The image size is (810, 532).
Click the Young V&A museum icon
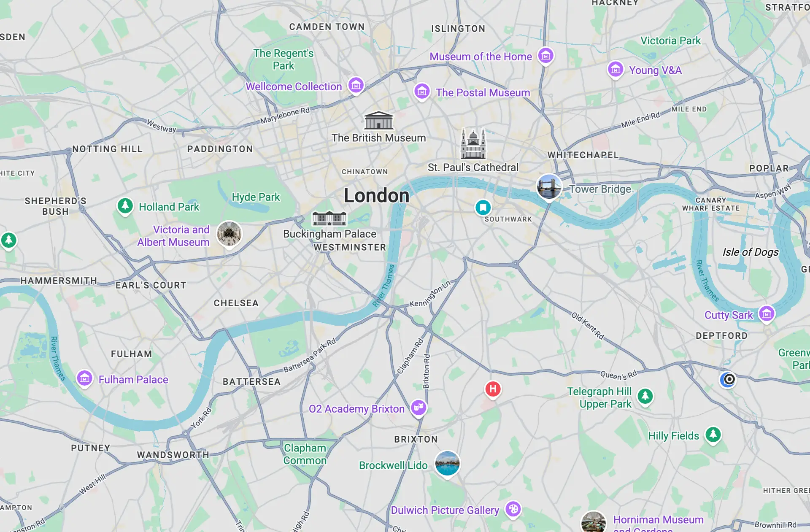(x=616, y=70)
